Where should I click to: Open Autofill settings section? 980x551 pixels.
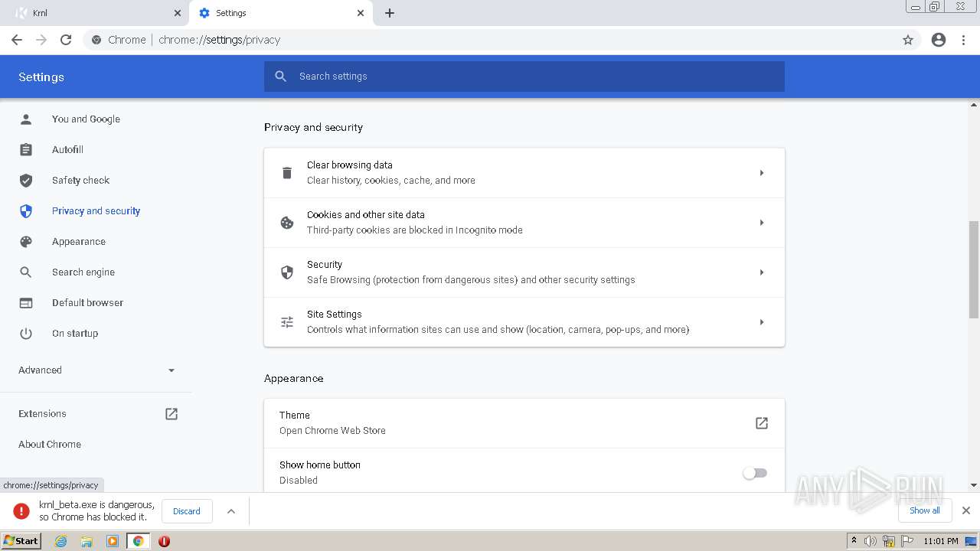point(67,149)
